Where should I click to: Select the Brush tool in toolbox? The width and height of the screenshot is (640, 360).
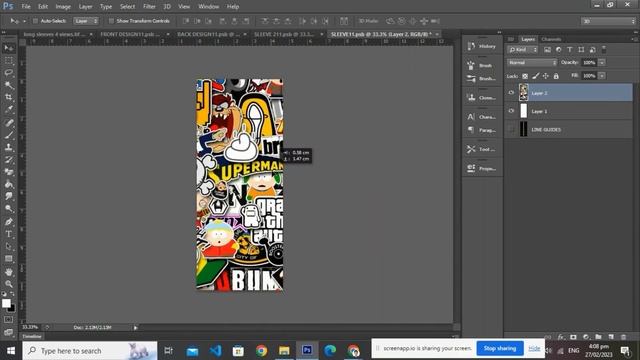coord(9,135)
